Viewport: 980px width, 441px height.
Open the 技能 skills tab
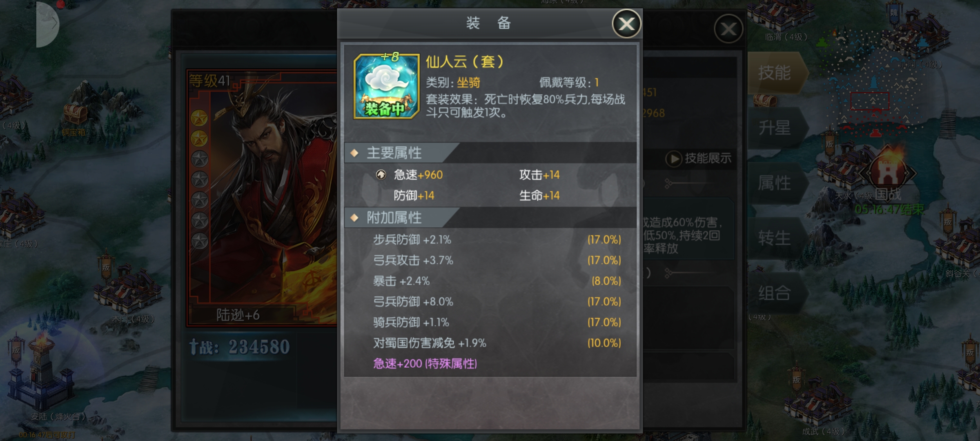tap(777, 73)
